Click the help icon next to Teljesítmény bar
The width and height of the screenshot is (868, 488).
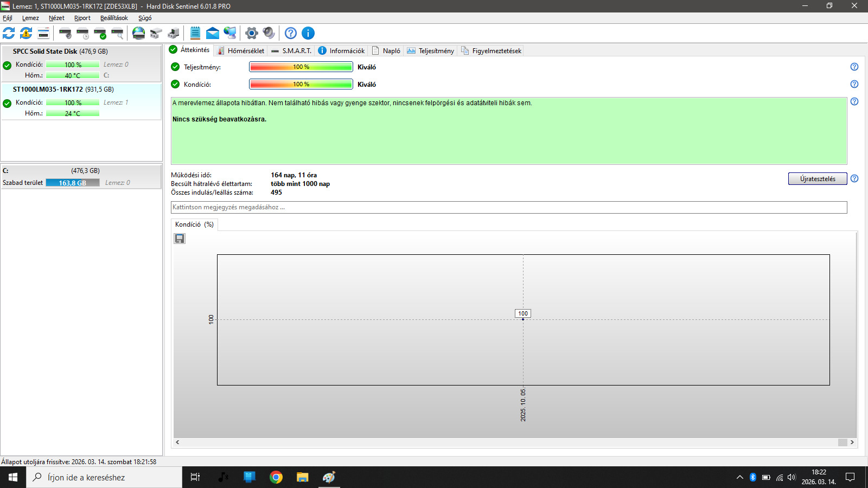854,67
